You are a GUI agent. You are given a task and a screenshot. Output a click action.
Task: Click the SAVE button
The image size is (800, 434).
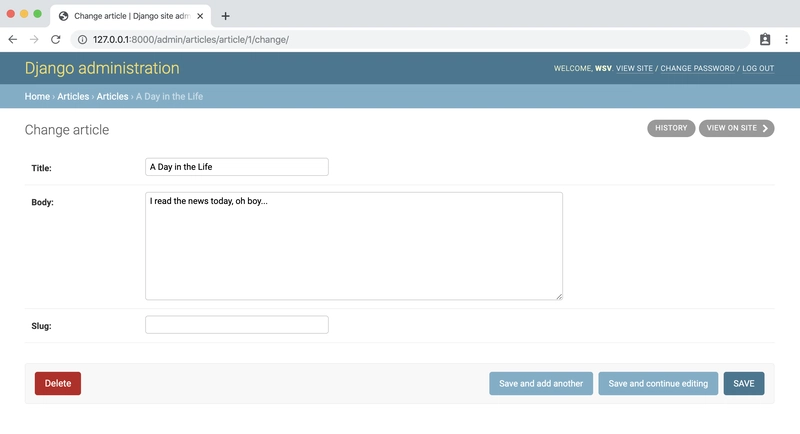744,384
